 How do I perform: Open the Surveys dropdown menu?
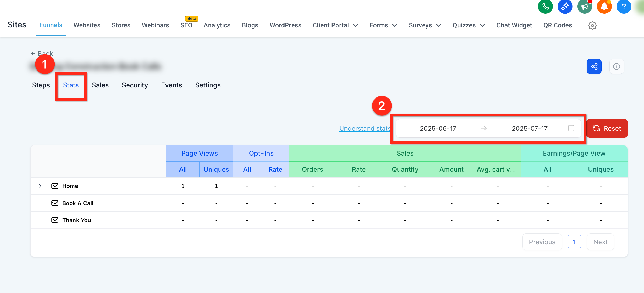(425, 25)
